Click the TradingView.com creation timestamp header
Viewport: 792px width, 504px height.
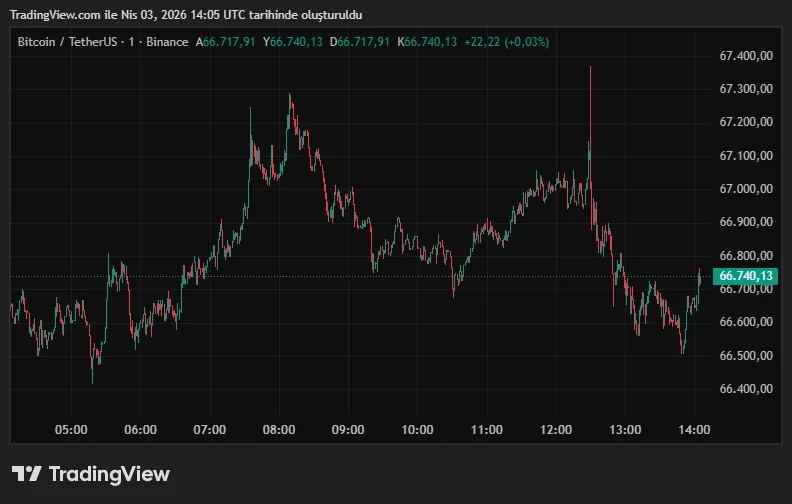click(186, 15)
